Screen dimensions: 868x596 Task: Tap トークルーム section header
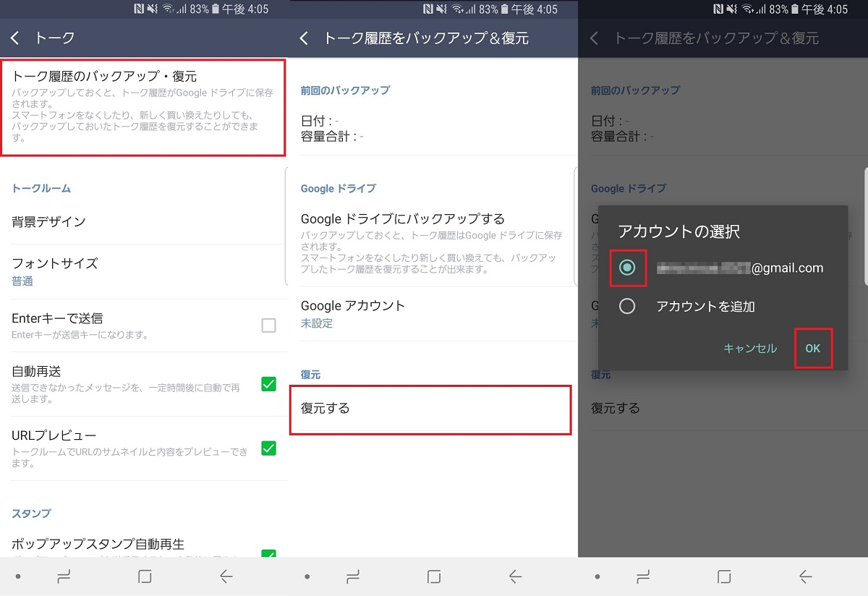coord(41,188)
